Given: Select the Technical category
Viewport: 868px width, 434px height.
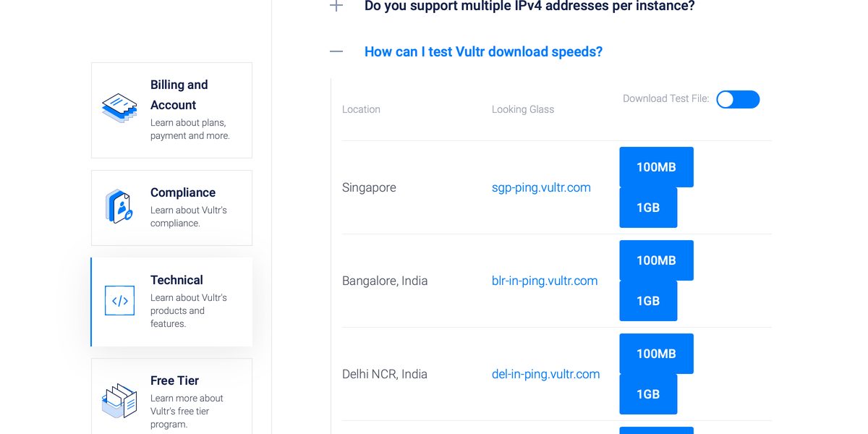Looking at the screenshot, I should [171, 302].
